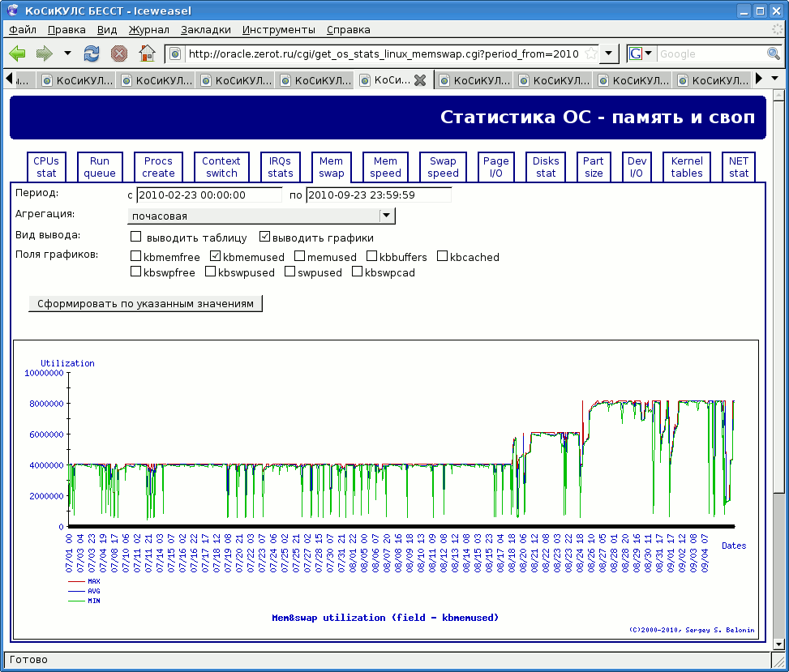The height and width of the screenshot is (672, 789).
Task: Click the red Stop loading icon
Action: [x=119, y=54]
